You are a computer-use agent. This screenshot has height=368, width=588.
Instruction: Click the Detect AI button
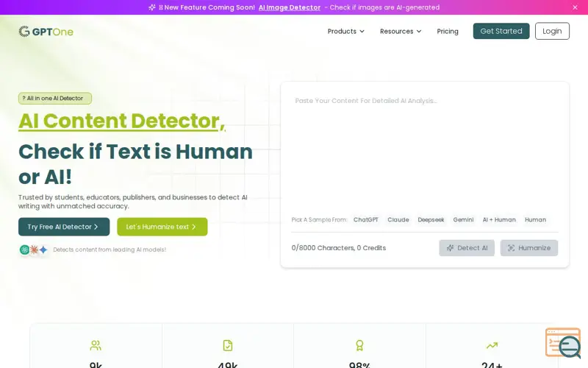(467, 248)
